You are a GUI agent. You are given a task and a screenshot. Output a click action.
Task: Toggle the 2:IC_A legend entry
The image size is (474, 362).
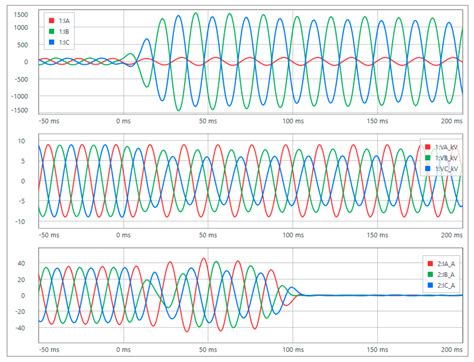pos(441,285)
